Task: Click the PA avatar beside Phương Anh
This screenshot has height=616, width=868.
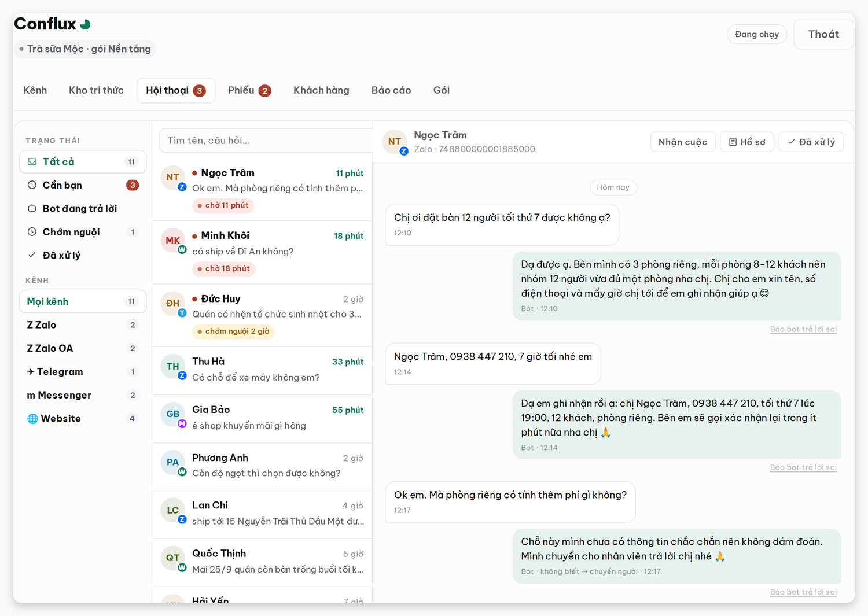Action: tap(172, 462)
